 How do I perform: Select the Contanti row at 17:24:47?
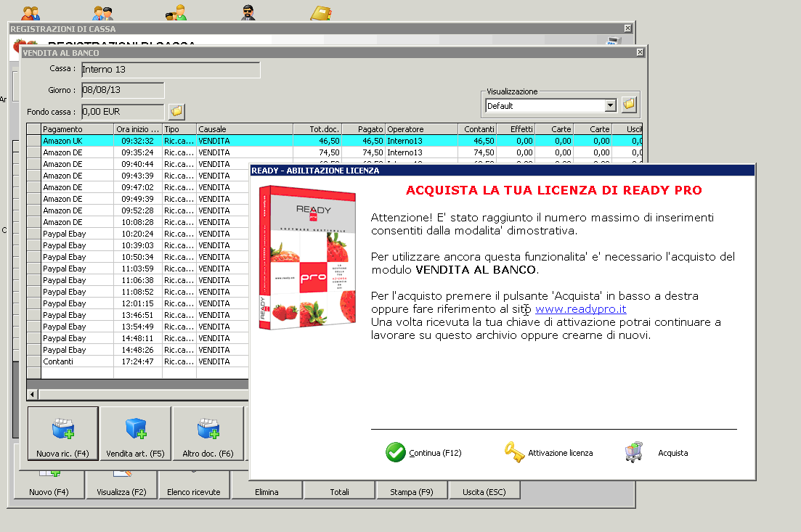pyautogui.click(x=138, y=361)
